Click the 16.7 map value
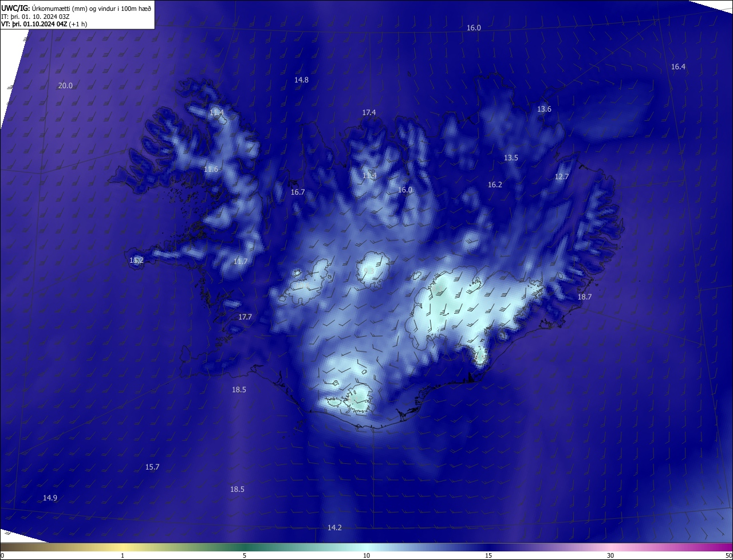This screenshot has width=733, height=560. tap(298, 192)
